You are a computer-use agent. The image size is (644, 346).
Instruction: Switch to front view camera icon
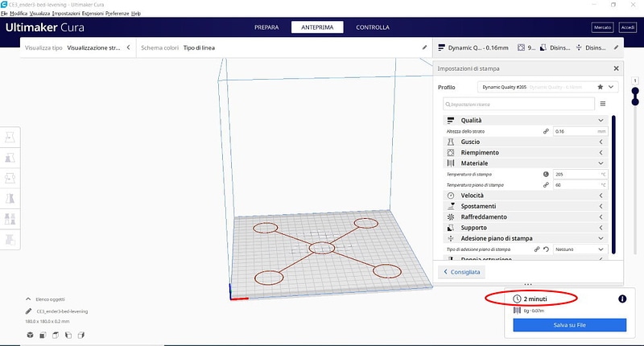point(43,335)
